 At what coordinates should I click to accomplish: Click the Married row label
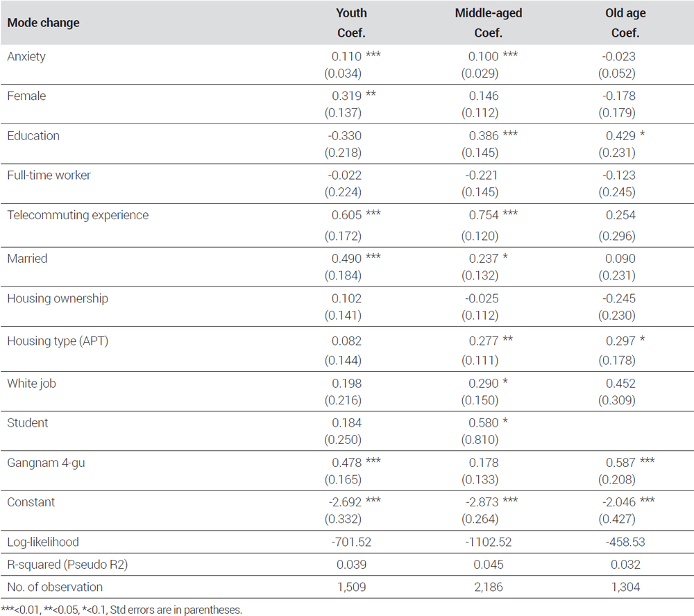click(x=27, y=259)
